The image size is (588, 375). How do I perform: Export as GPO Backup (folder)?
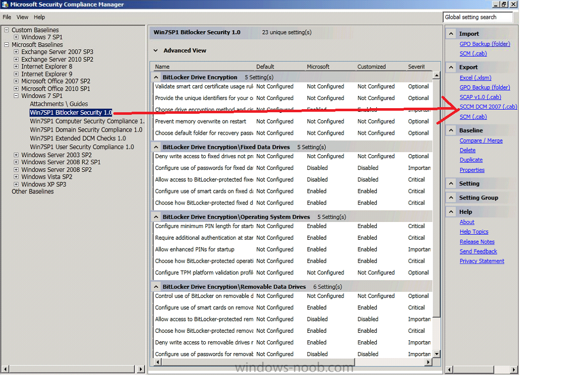tap(485, 87)
